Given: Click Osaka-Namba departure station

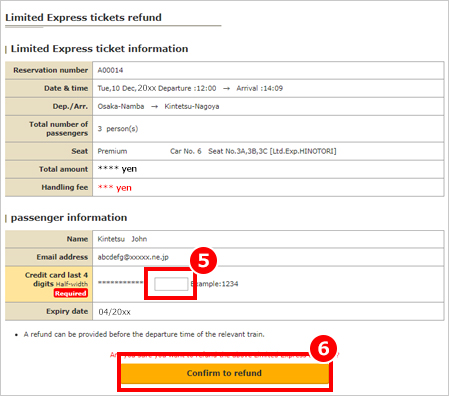Looking at the screenshot, I should click(x=121, y=106).
